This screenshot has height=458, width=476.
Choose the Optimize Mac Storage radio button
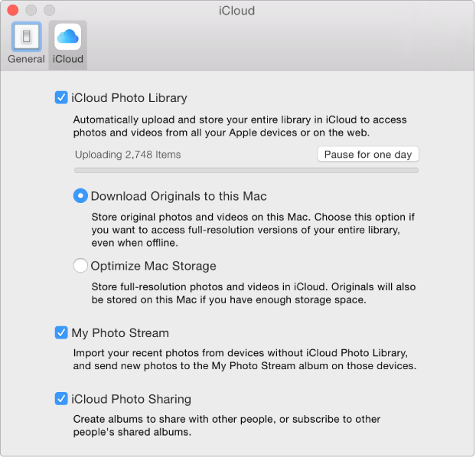(x=80, y=267)
